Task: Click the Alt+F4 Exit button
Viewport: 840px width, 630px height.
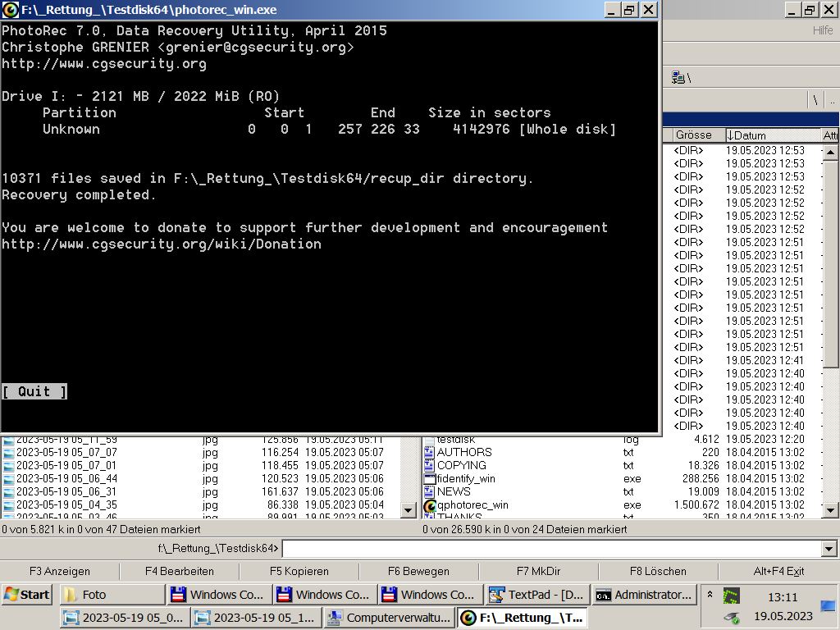Action: (x=778, y=571)
